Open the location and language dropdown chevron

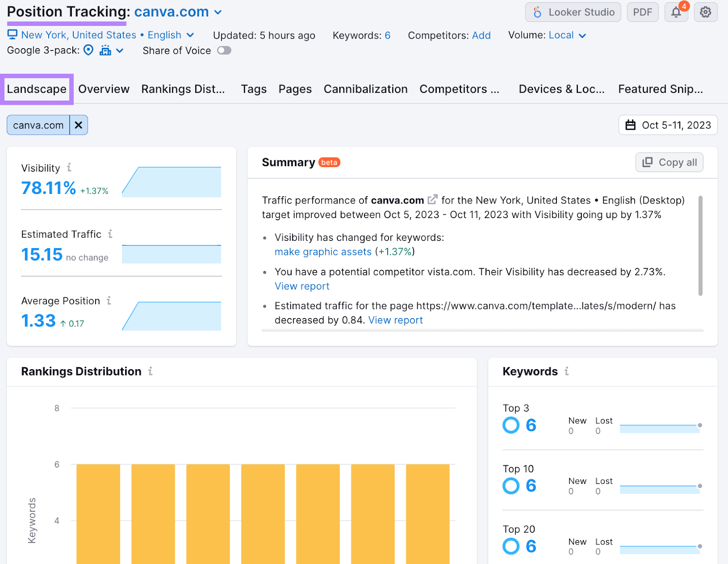click(x=190, y=35)
